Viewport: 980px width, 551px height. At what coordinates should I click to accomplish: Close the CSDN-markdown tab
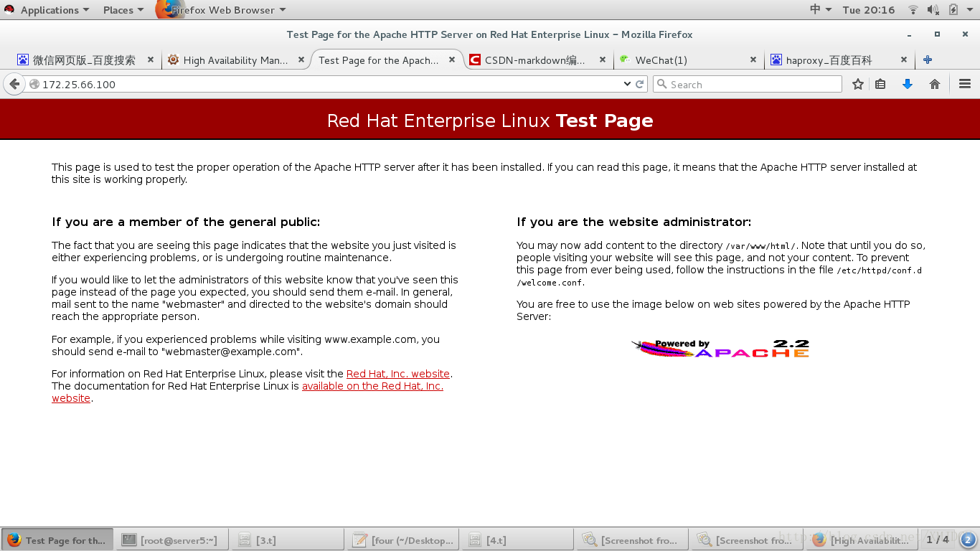click(603, 60)
